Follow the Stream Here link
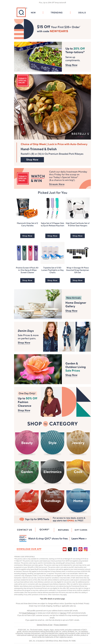105x644 pixels. pyautogui.click(x=57, y=184)
